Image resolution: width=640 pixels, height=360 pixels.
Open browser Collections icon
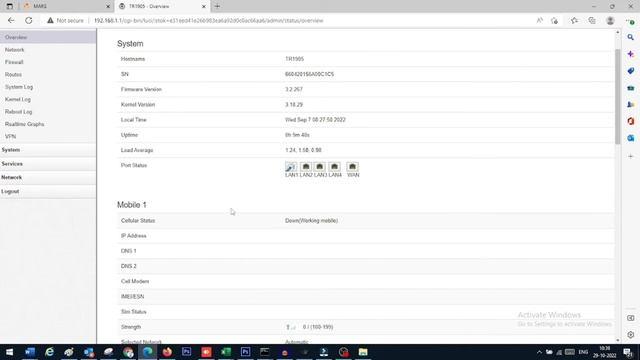click(592, 20)
